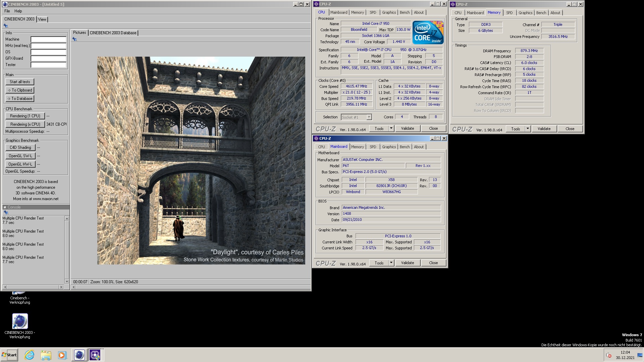Click Intel Core i7 logo in CPU-Z
Image resolution: width=644 pixels, height=362 pixels.
[x=428, y=33]
